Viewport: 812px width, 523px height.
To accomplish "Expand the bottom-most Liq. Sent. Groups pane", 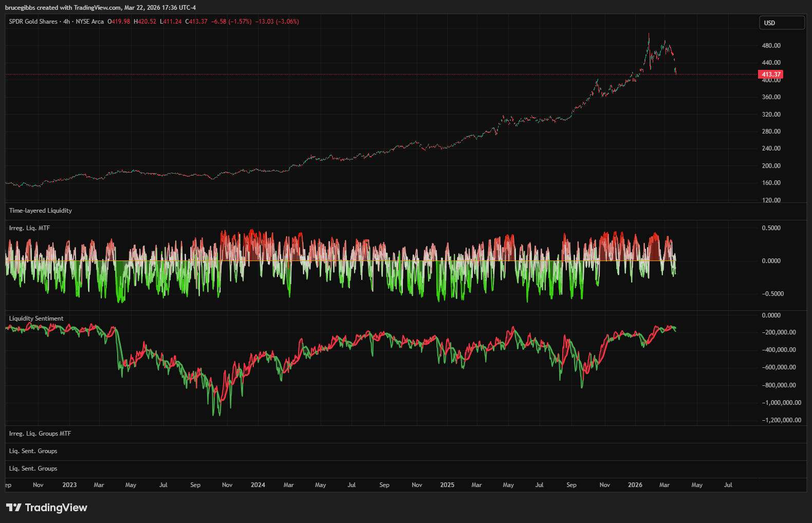I will coord(33,469).
